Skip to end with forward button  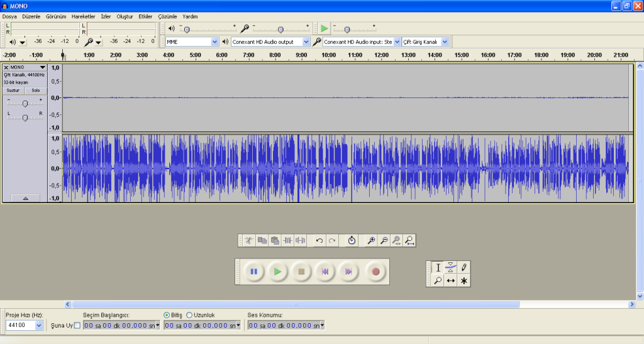click(348, 271)
